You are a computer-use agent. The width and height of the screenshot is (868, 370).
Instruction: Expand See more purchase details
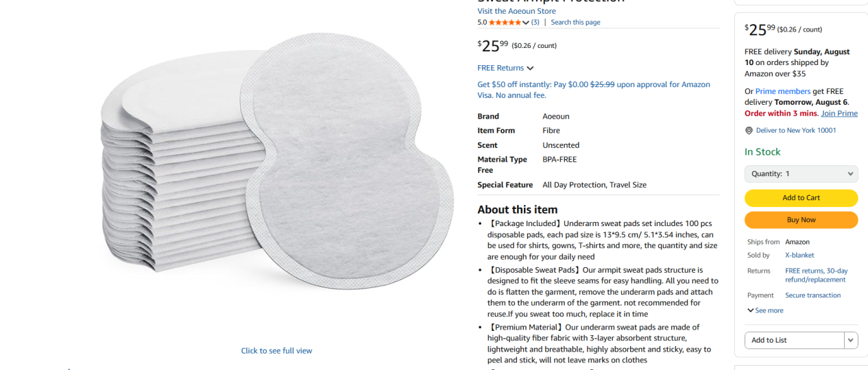click(765, 310)
